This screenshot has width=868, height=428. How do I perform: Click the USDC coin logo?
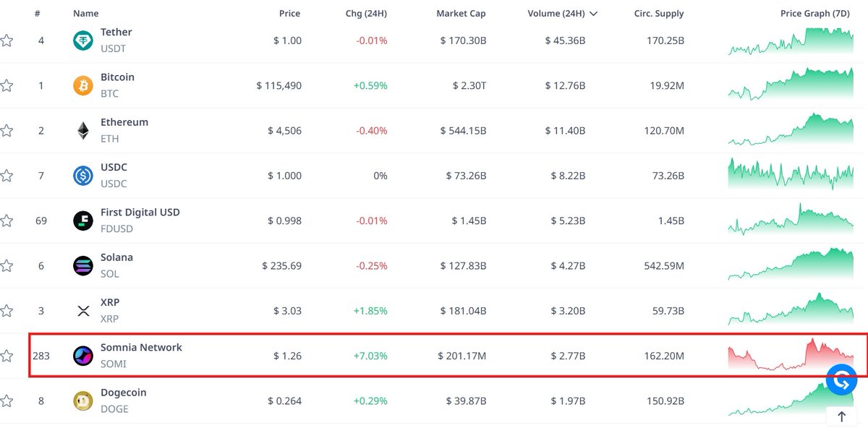click(x=82, y=175)
